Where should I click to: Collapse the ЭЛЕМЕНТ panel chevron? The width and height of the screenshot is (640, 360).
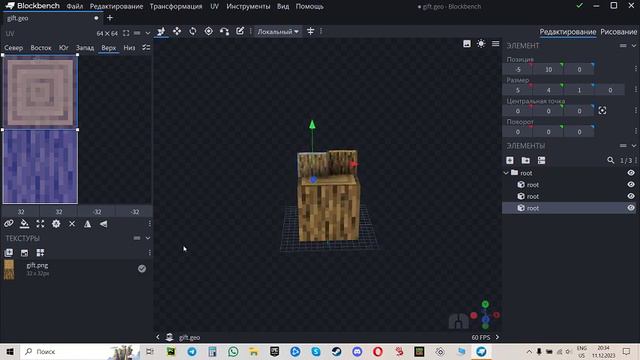pyautogui.click(x=634, y=46)
